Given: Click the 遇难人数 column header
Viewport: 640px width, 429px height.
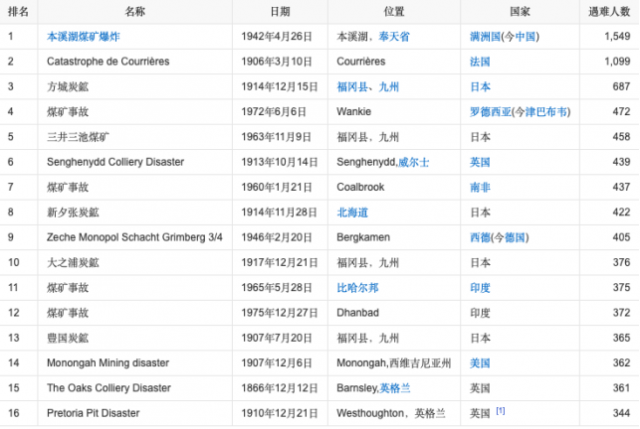Looking at the screenshot, I should click(x=609, y=12).
